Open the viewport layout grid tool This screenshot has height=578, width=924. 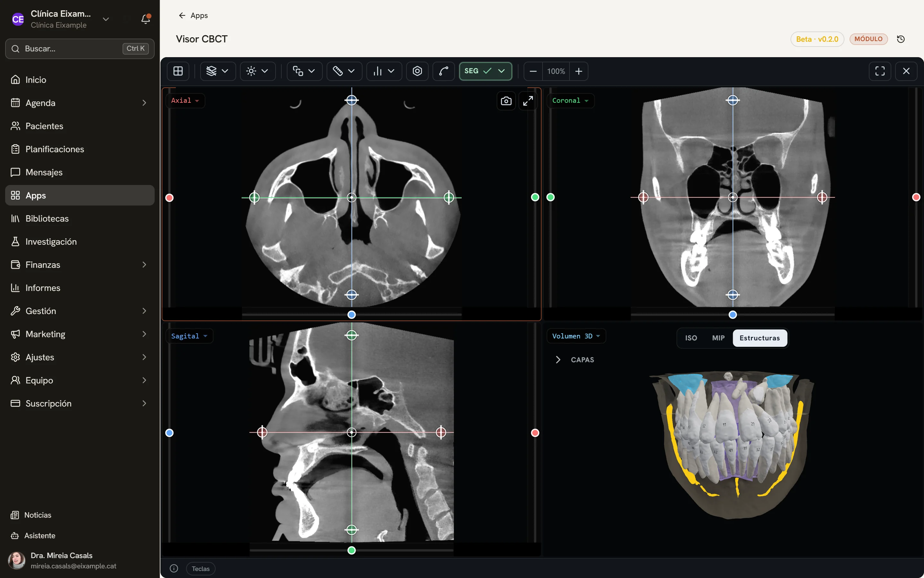(x=178, y=71)
